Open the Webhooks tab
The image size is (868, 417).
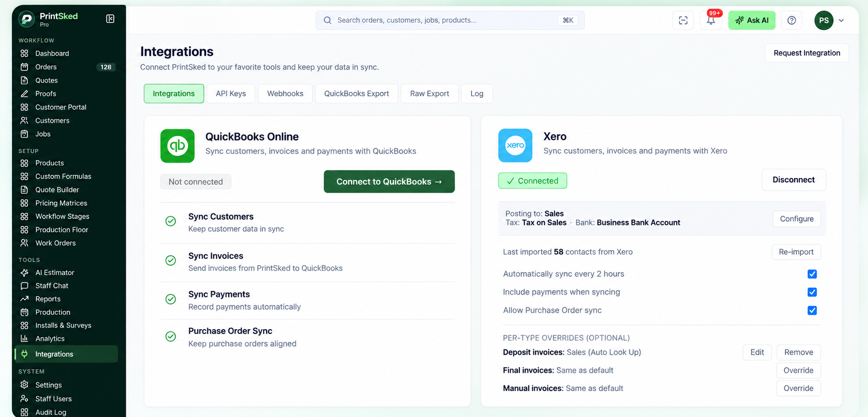pyautogui.click(x=285, y=94)
